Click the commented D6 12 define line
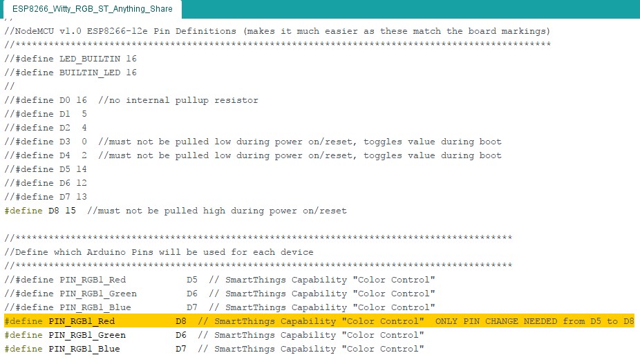This screenshot has width=640, height=364. coord(46,183)
